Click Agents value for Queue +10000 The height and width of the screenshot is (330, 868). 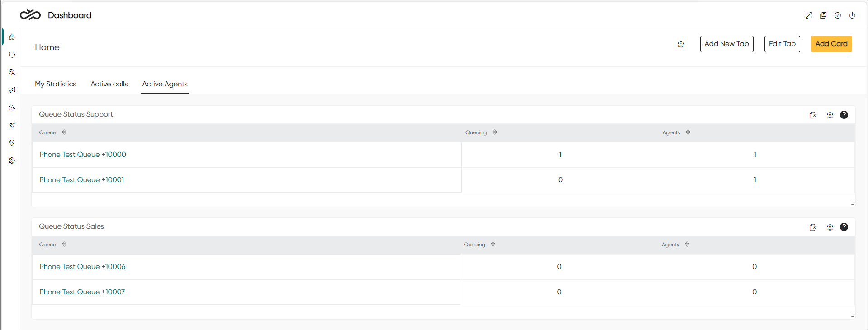pyautogui.click(x=755, y=155)
